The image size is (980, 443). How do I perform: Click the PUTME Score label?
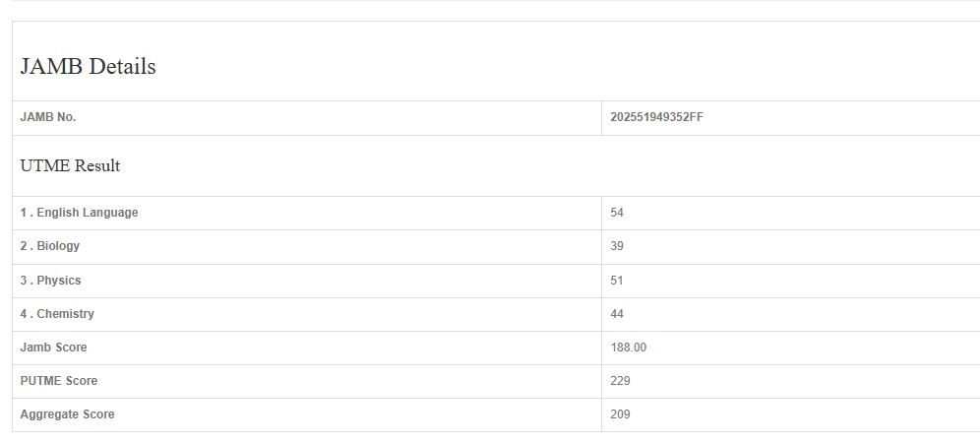(59, 381)
